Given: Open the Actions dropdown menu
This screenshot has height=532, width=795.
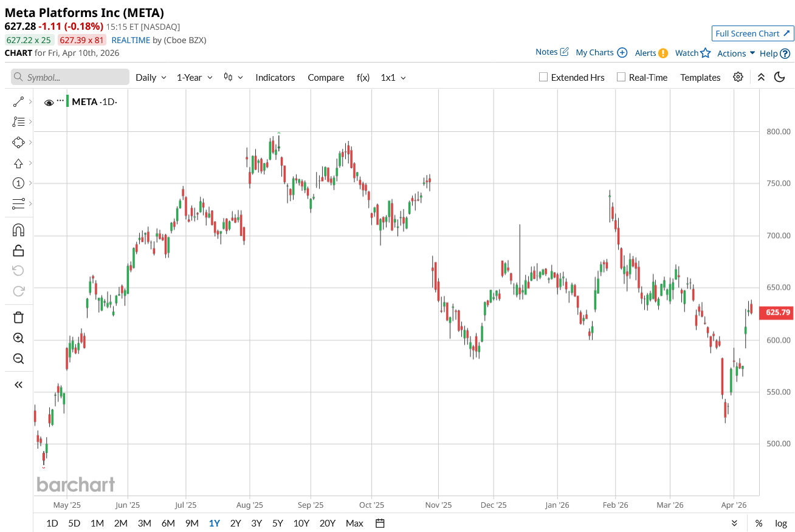Looking at the screenshot, I should coord(736,53).
